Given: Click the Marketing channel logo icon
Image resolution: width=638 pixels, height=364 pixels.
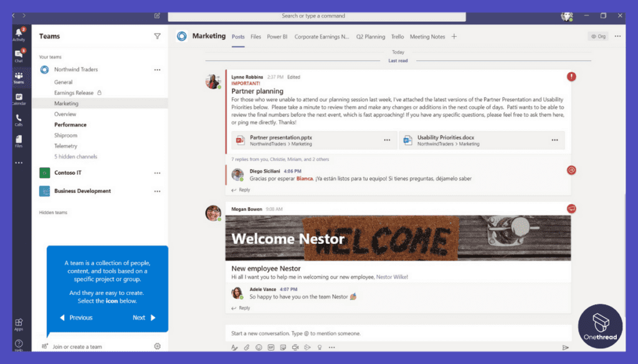Looking at the screenshot, I should 182,36.
